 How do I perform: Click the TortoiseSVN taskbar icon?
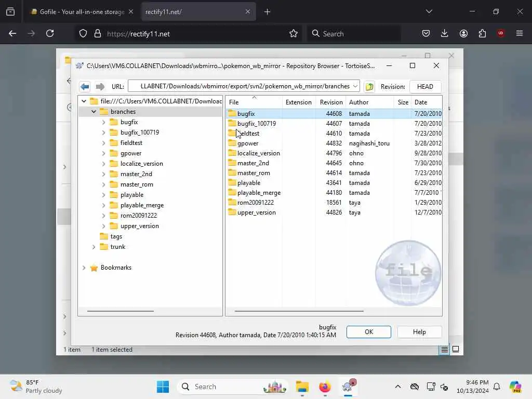[x=349, y=387]
